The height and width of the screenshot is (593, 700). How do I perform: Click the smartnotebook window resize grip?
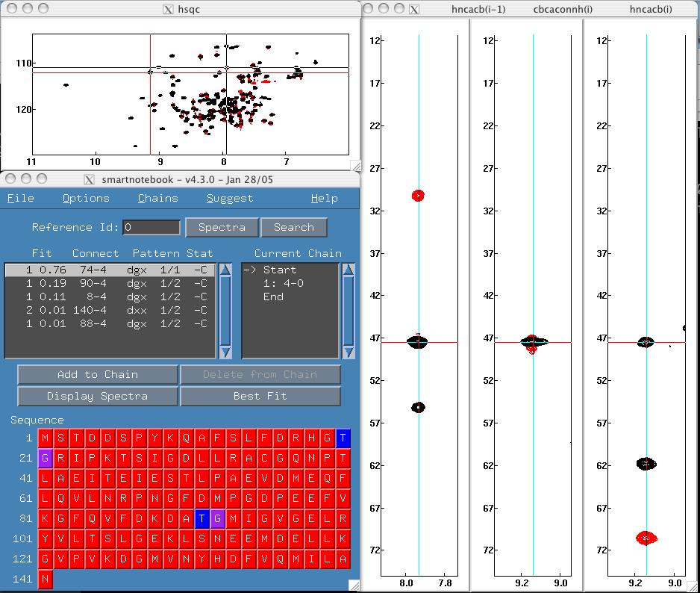[x=354, y=585]
